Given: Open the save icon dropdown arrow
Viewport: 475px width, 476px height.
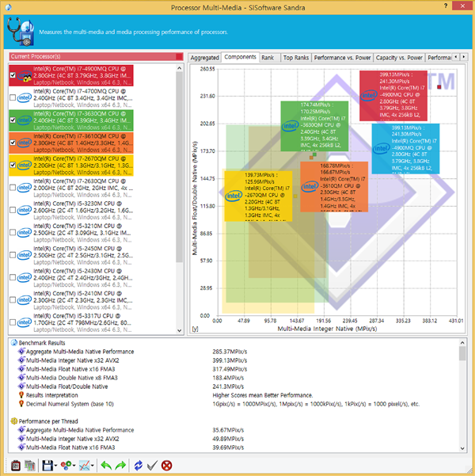Looking at the screenshot, I should point(56,466).
